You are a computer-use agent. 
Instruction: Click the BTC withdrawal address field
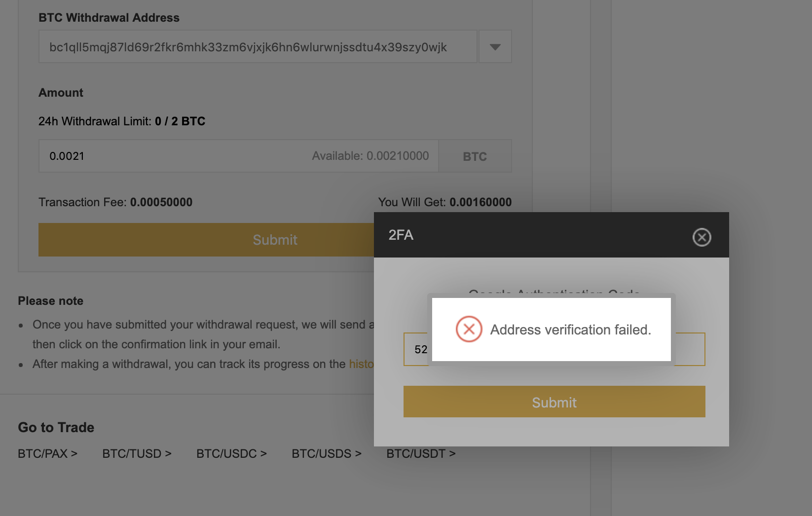click(258, 47)
